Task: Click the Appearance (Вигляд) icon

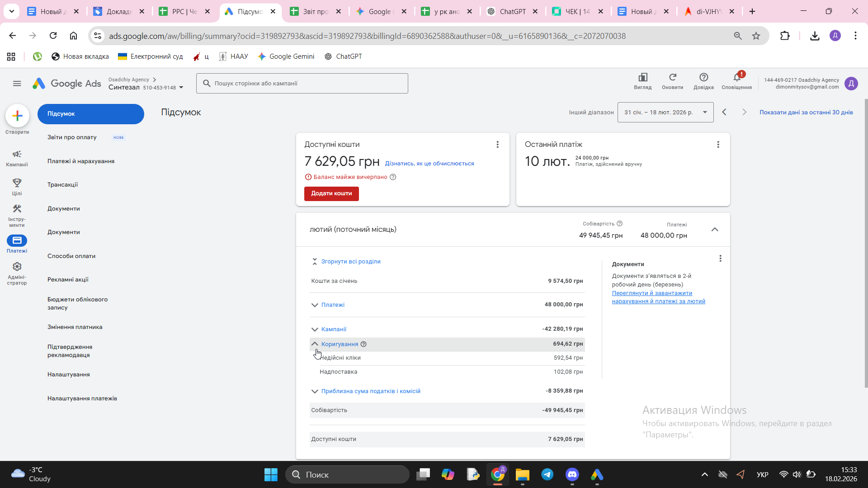Action: [x=642, y=78]
